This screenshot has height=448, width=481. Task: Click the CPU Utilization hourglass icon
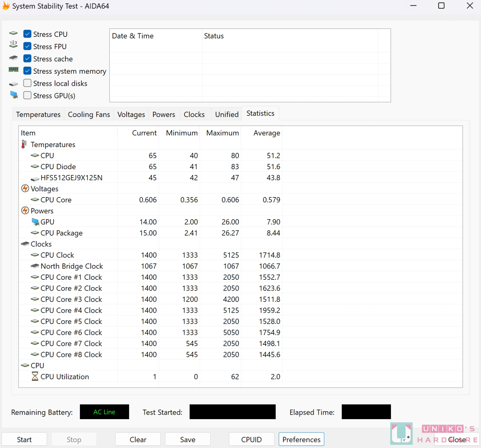point(35,376)
